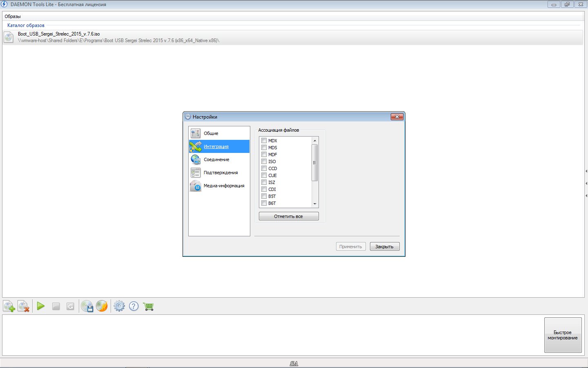
Task: Click the grey Unmount stop icon
Action: point(56,306)
